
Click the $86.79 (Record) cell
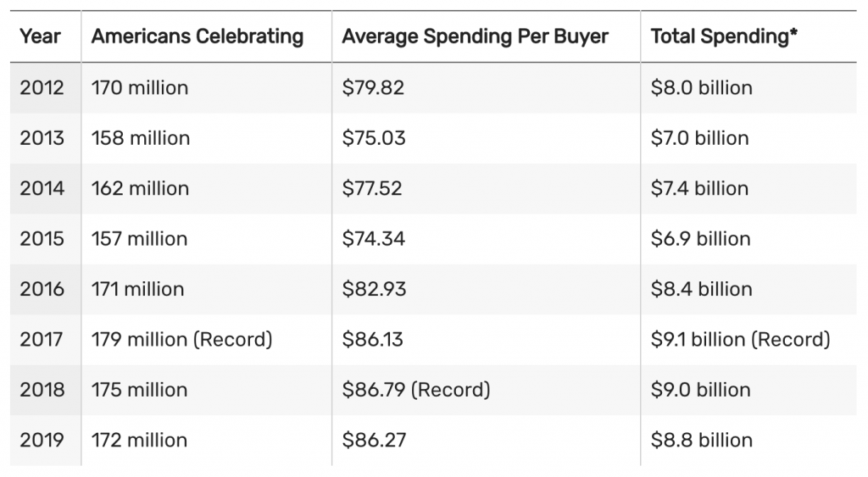[416, 390]
